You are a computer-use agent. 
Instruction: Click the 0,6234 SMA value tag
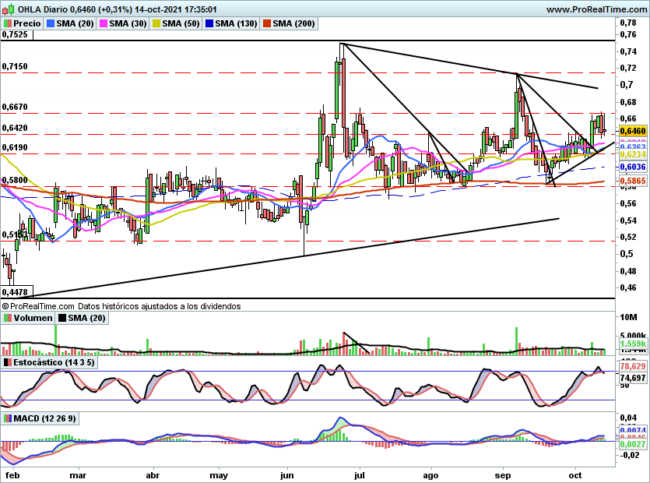click(x=633, y=154)
